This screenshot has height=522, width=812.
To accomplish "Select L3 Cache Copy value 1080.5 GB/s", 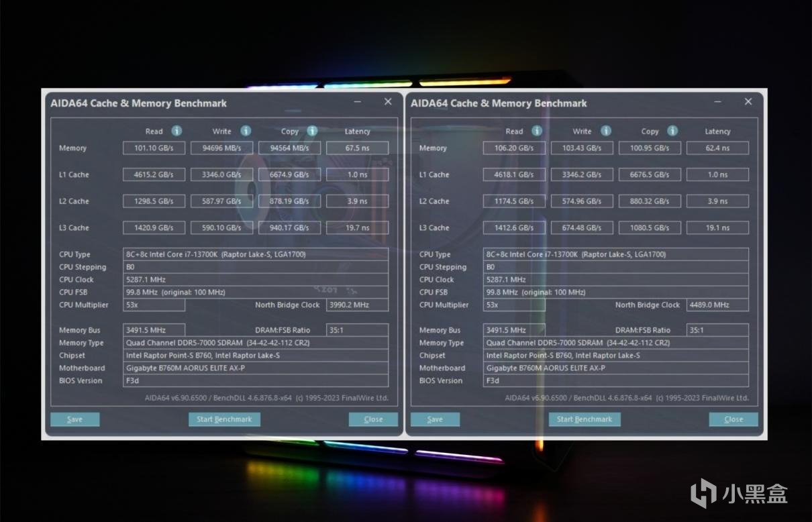I will [650, 228].
